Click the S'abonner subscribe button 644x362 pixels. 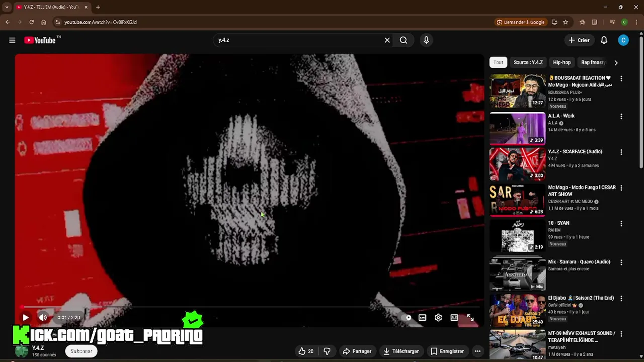tap(82, 351)
